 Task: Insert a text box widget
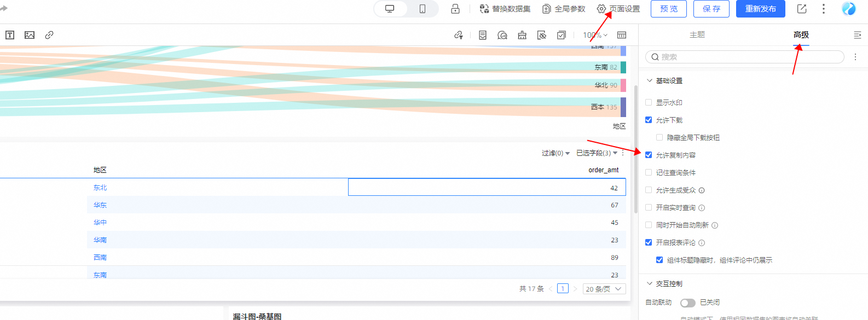10,35
